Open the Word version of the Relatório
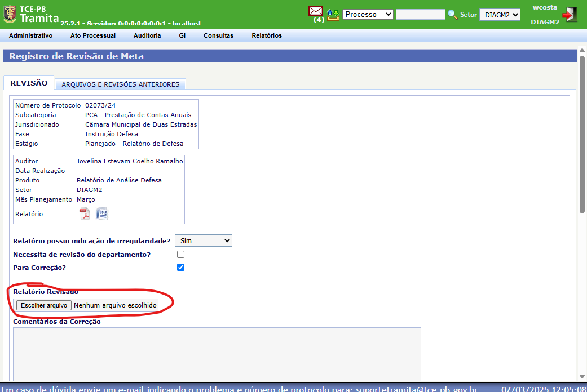Image resolution: width=587 pixels, height=392 pixels. pos(102,213)
